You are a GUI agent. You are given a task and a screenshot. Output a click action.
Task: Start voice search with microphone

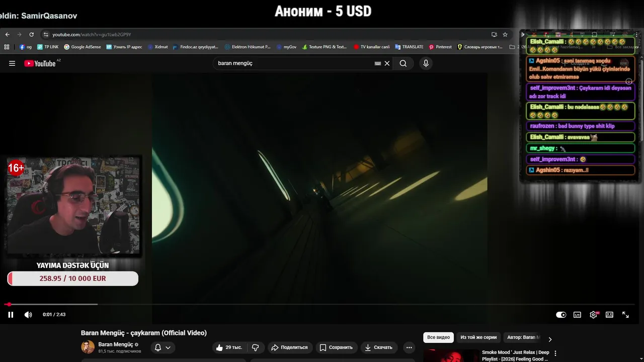pyautogui.click(x=426, y=63)
